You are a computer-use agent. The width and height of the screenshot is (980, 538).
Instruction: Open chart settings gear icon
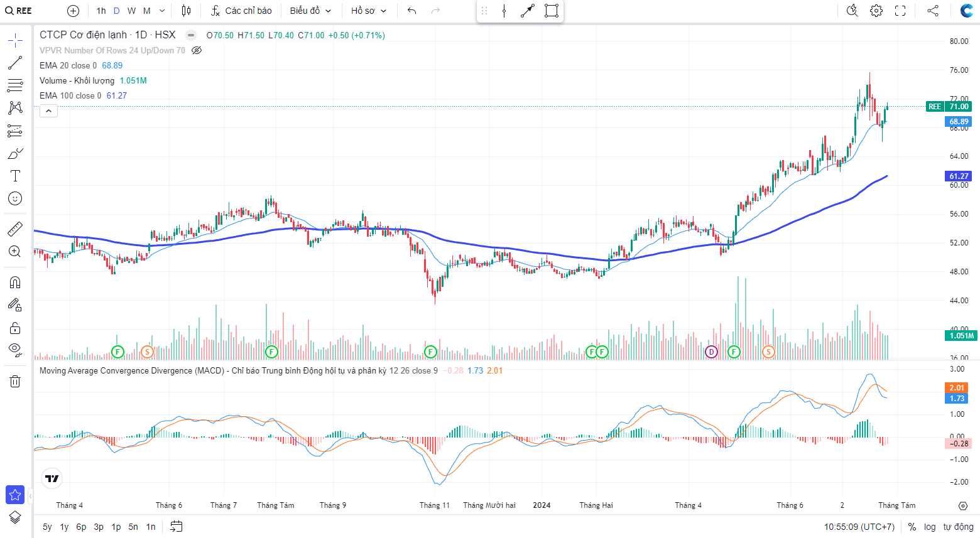(x=876, y=11)
